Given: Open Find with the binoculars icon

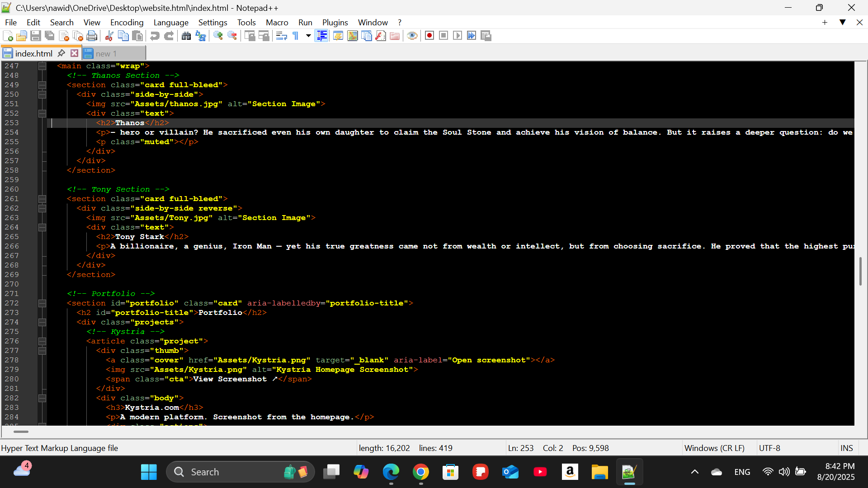Looking at the screenshot, I should click(186, 36).
